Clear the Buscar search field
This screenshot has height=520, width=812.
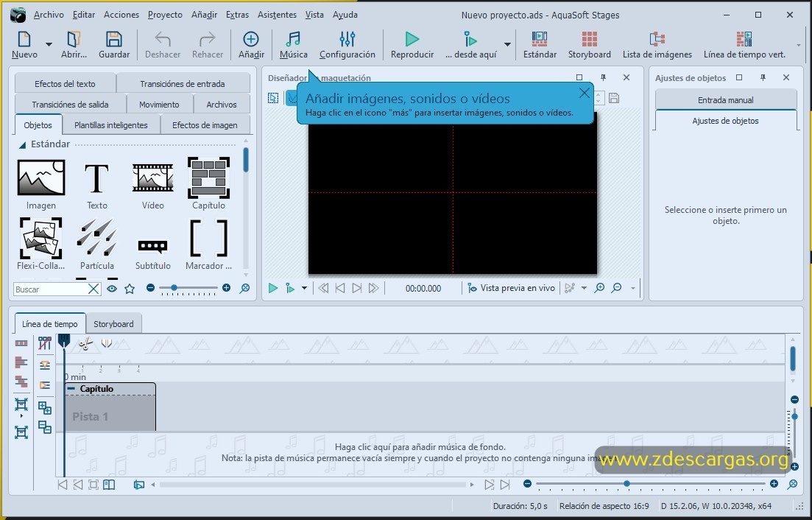click(x=93, y=289)
